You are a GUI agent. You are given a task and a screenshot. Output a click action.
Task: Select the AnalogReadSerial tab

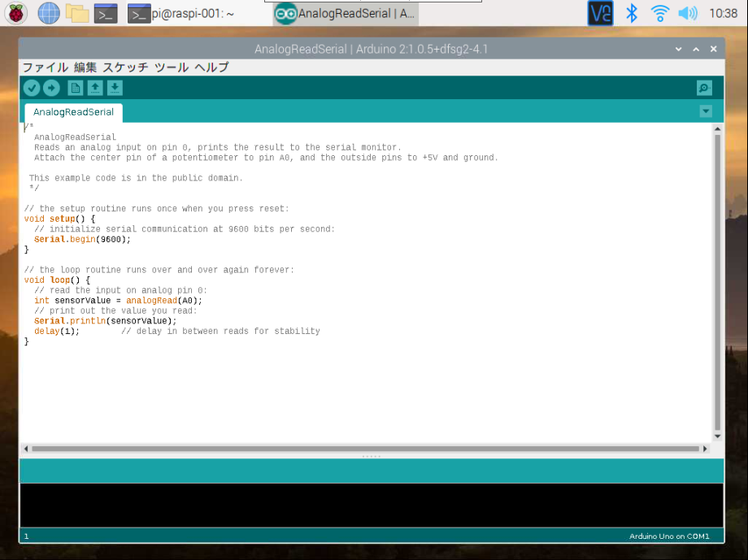(x=72, y=113)
